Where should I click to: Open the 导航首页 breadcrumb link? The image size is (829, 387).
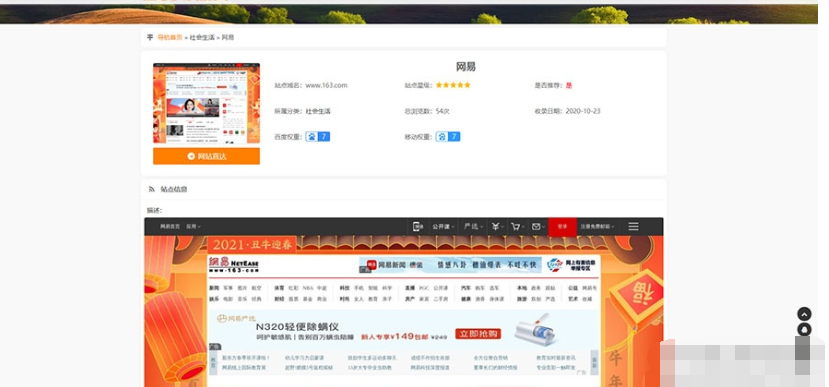pyautogui.click(x=170, y=38)
